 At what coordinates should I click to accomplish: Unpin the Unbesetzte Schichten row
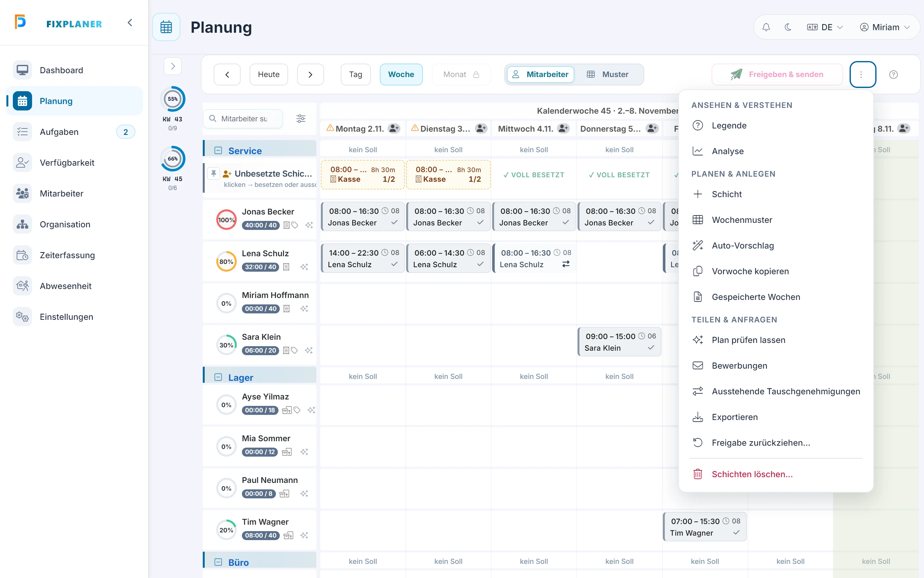coord(214,173)
